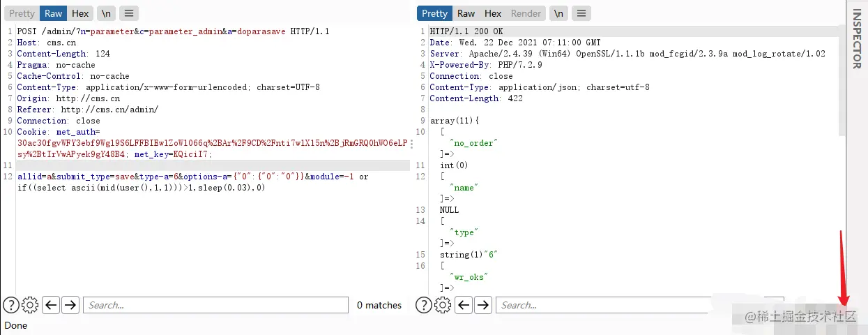The image size is (868, 335).
Task: Select the request Raw tab
Action: [x=53, y=13]
